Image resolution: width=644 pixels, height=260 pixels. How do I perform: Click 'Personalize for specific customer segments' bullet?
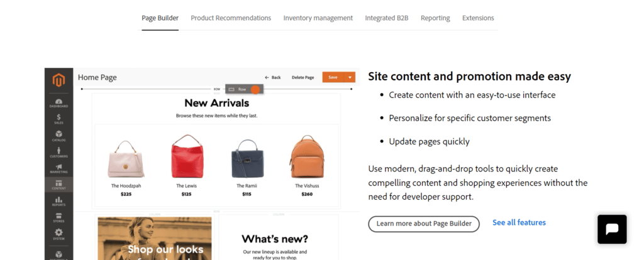(x=470, y=119)
